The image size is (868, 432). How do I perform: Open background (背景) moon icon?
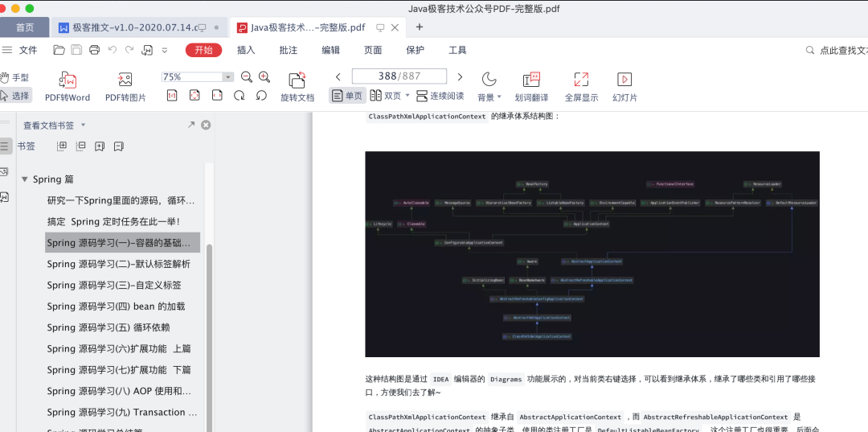pyautogui.click(x=489, y=80)
